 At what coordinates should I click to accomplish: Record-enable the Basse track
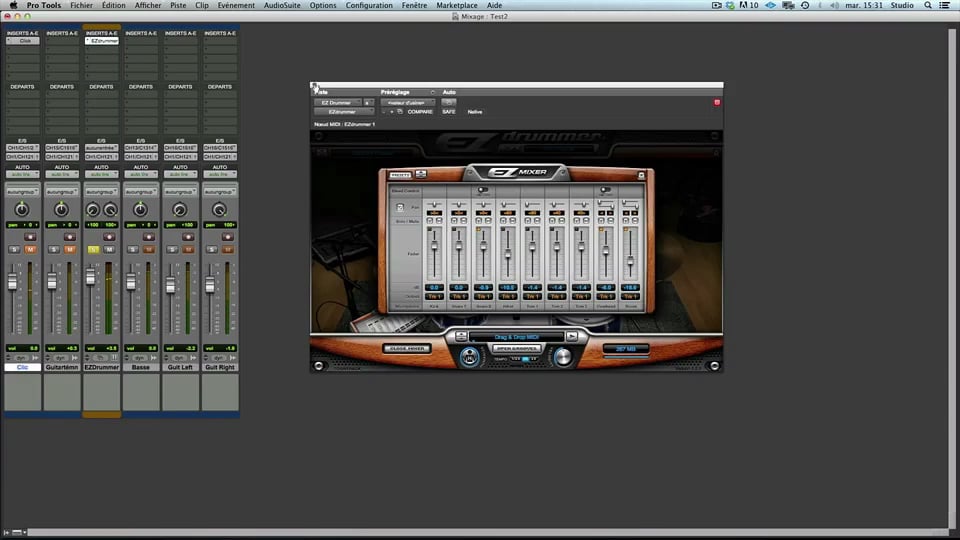point(149,236)
